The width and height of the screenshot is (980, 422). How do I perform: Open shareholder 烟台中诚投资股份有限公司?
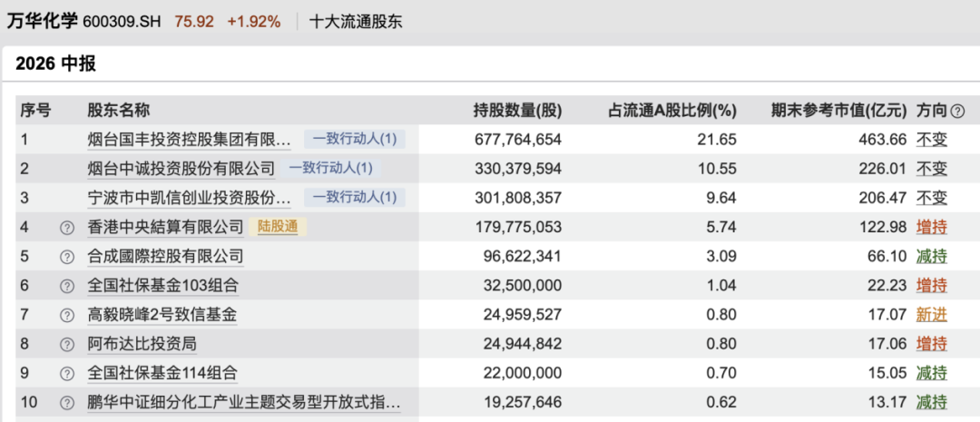tap(181, 169)
